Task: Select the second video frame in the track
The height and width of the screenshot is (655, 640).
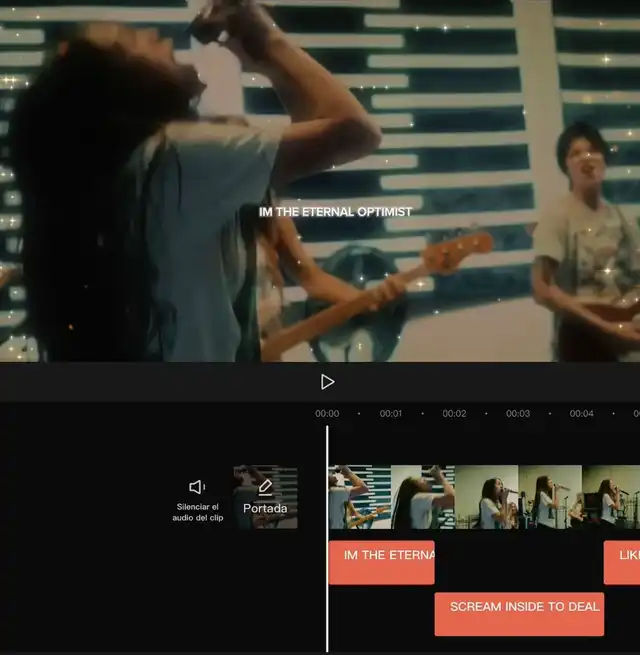Action: pyautogui.click(x=422, y=497)
